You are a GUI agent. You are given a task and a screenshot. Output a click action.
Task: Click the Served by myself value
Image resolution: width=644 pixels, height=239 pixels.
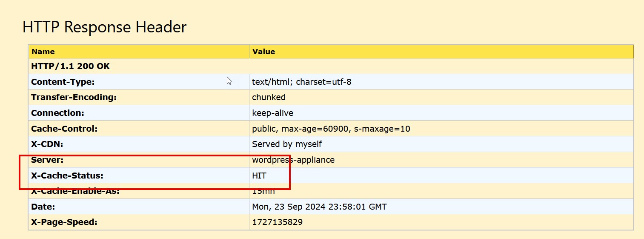coord(287,144)
